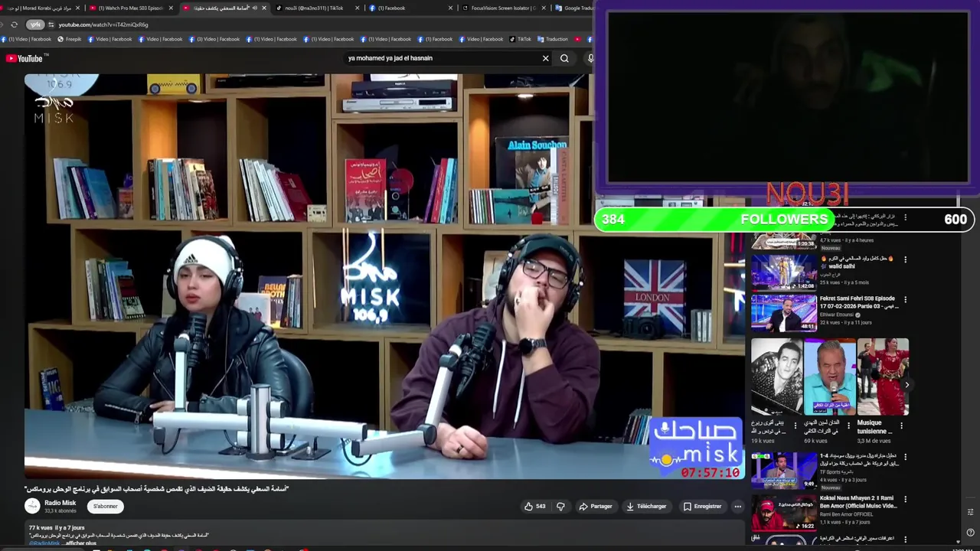Open site settings icon beside the URL

51,24
